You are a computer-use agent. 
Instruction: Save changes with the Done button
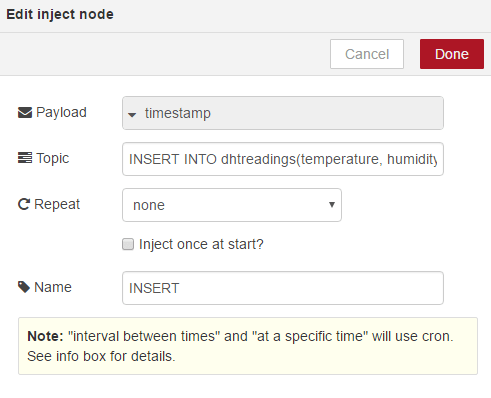(x=452, y=54)
